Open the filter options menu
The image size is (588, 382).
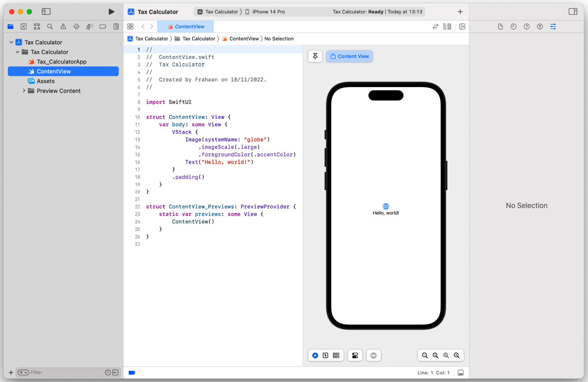pyautogui.click(x=24, y=373)
